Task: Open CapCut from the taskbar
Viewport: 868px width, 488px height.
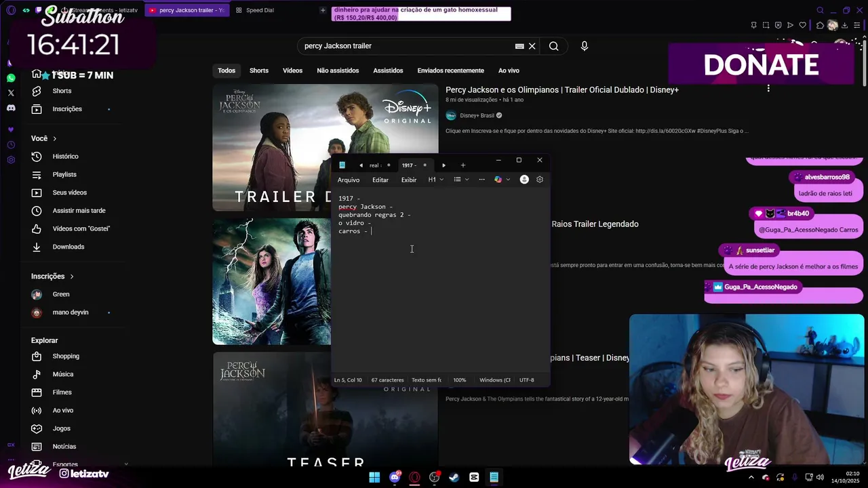Action: coord(474,477)
